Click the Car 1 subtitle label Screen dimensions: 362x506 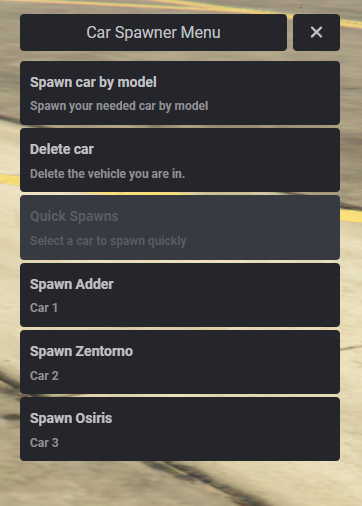44,308
